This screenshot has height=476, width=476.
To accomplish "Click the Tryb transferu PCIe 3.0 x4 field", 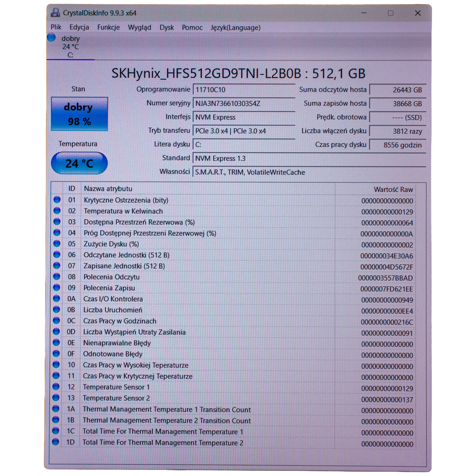I will (244, 131).
